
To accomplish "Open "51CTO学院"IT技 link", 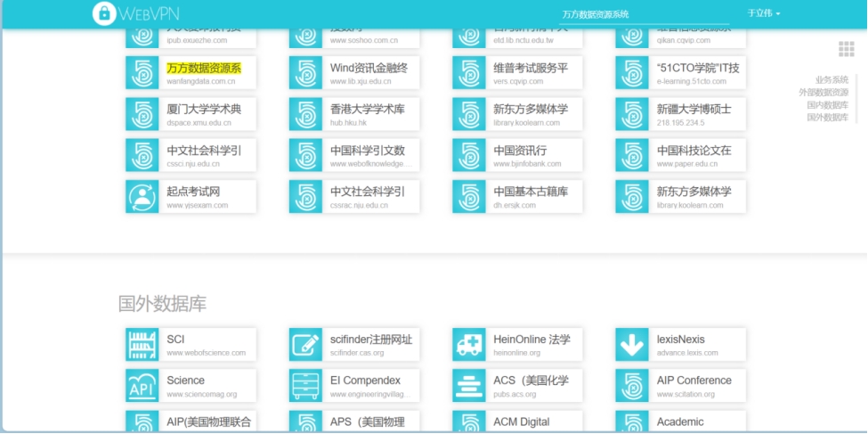I will [698, 69].
